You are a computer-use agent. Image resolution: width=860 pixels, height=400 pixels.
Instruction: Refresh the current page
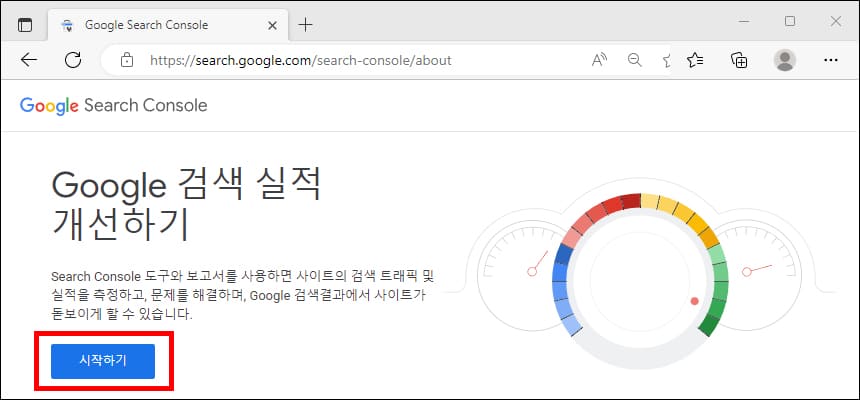72,60
